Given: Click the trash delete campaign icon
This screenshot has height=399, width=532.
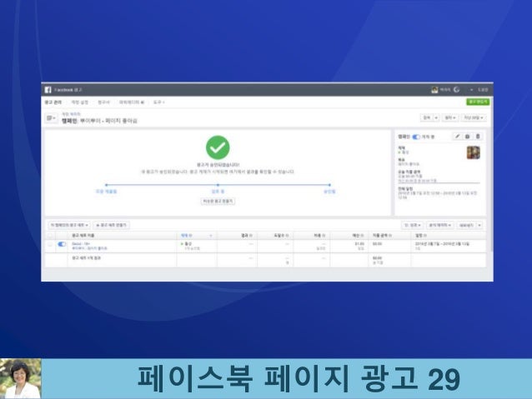Looking at the screenshot, I should [478, 137].
